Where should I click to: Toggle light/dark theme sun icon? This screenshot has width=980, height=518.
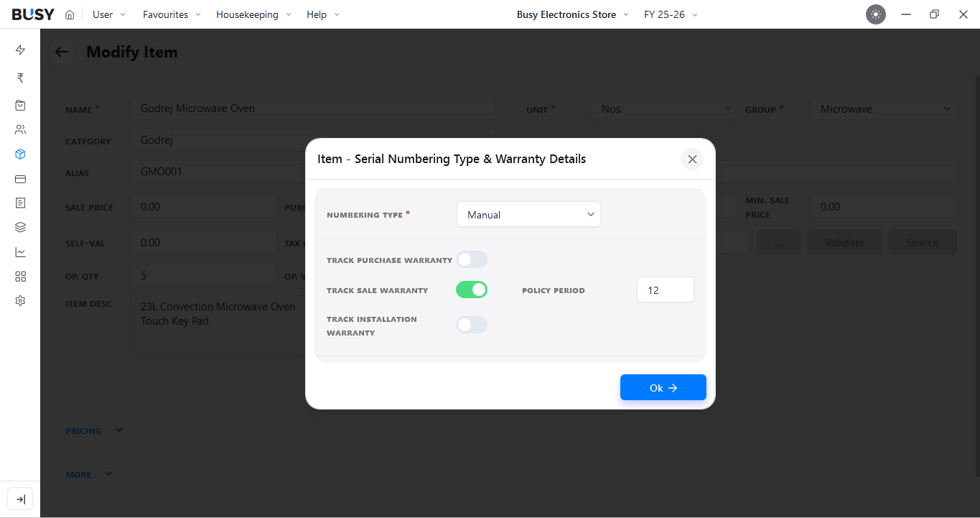pyautogui.click(x=876, y=14)
